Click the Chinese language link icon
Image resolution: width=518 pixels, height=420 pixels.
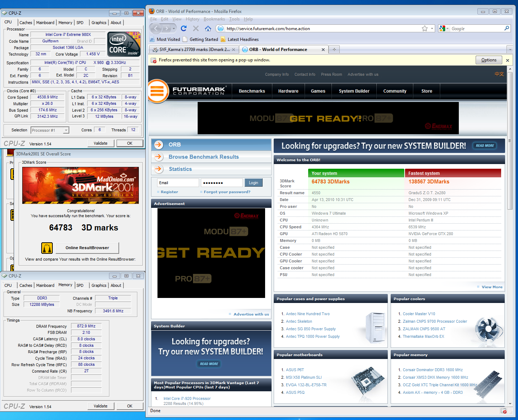[x=499, y=74]
